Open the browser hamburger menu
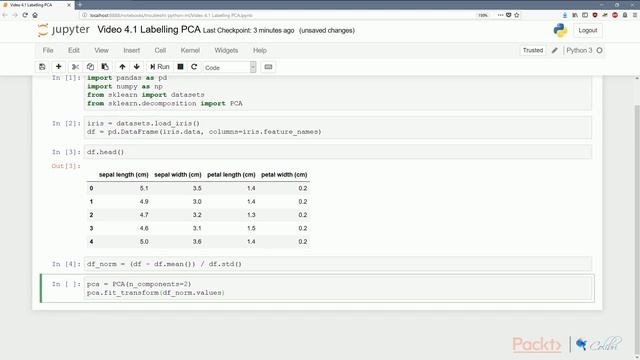This screenshot has width=640, height=360. (x=635, y=15)
